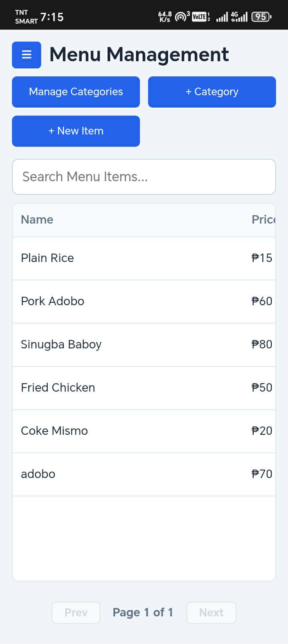The height and width of the screenshot is (644, 288).
Task: Open the hamburger navigation menu
Action: pos(26,55)
